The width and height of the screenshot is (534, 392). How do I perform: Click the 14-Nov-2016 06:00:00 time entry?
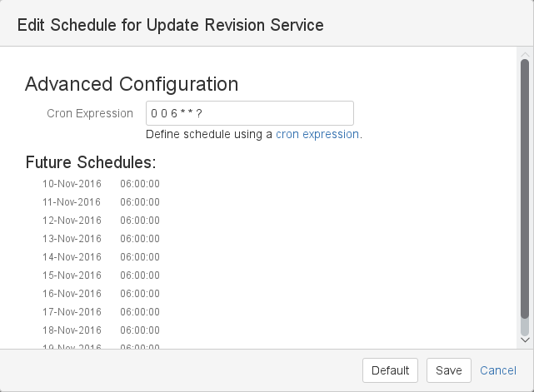pos(140,257)
